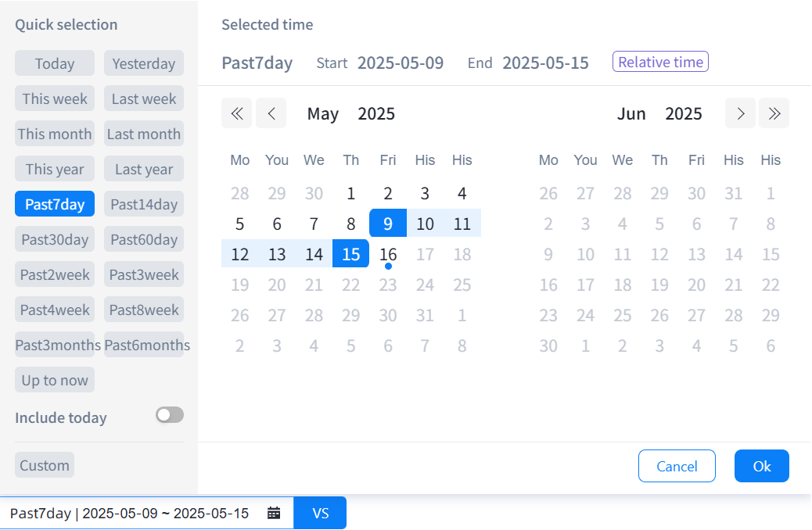
Task: Choose Last month quick selection
Action: point(144,134)
